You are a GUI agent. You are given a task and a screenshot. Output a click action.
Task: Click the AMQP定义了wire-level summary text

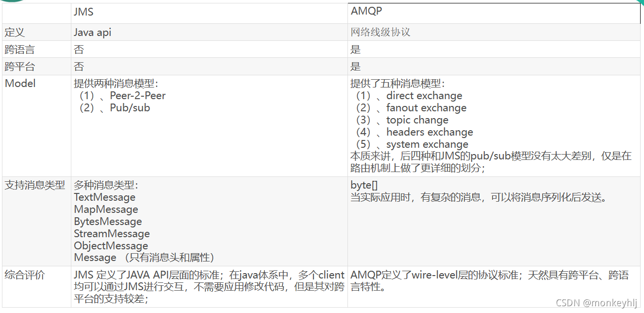click(490, 281)
